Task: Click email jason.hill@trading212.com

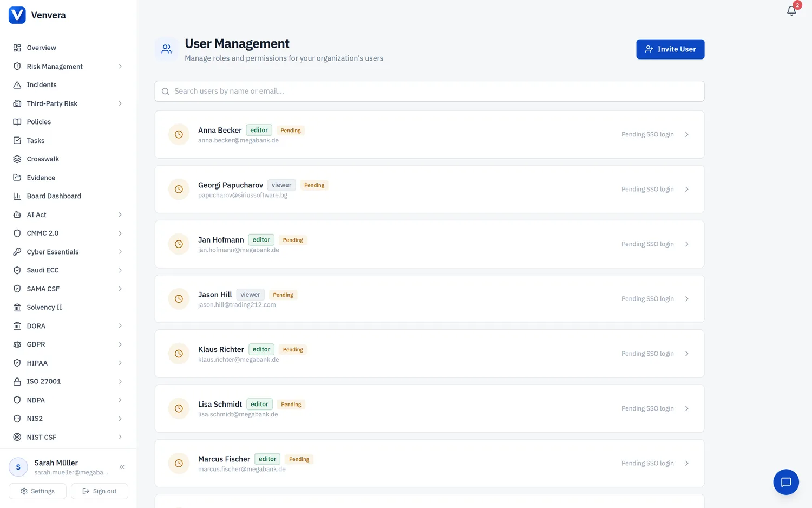Action: coord(237,305)
